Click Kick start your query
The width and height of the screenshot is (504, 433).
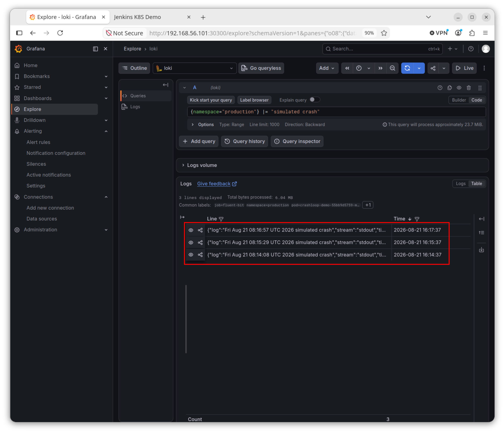tap(211, 100)
